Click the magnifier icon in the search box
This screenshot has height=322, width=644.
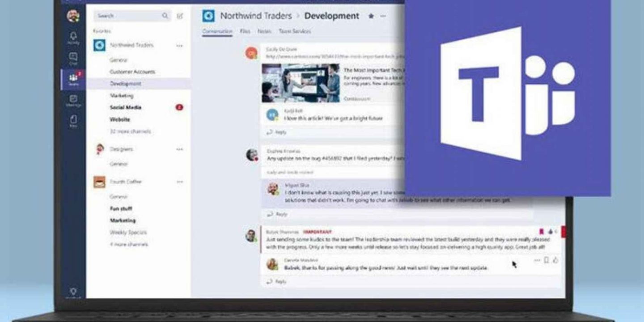165,16
